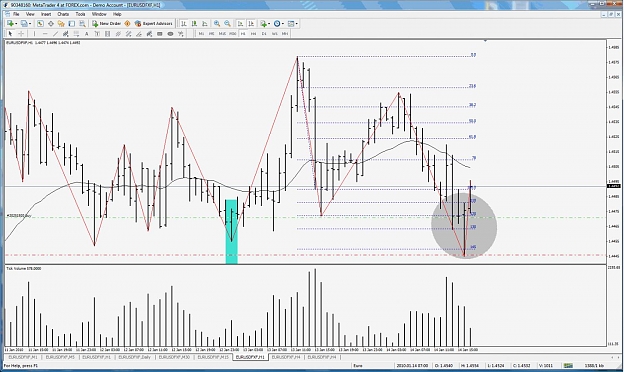The width and height of the screenshot is (625, 372).
Task: Select the Horizontal Line drawing tool
Action: pyautogui.click(x=45, y=34)
